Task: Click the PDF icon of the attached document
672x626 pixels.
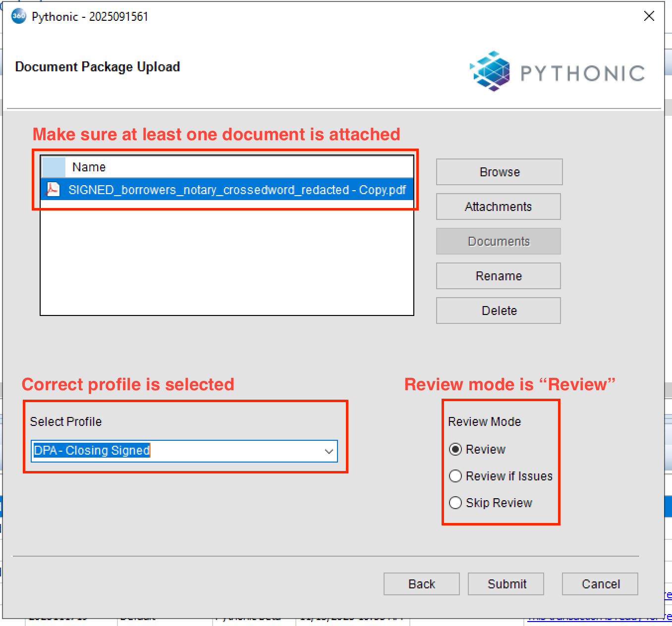Action: point(53,189)
